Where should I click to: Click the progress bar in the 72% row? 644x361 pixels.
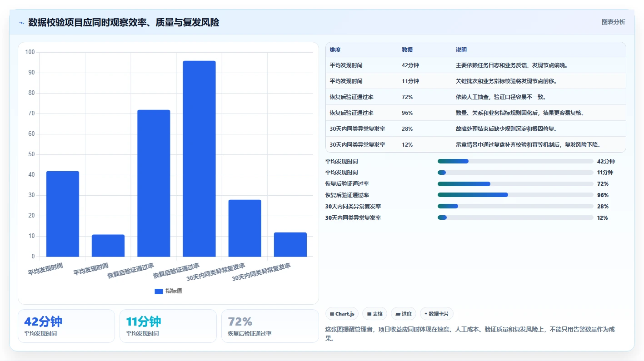point(515,184)
